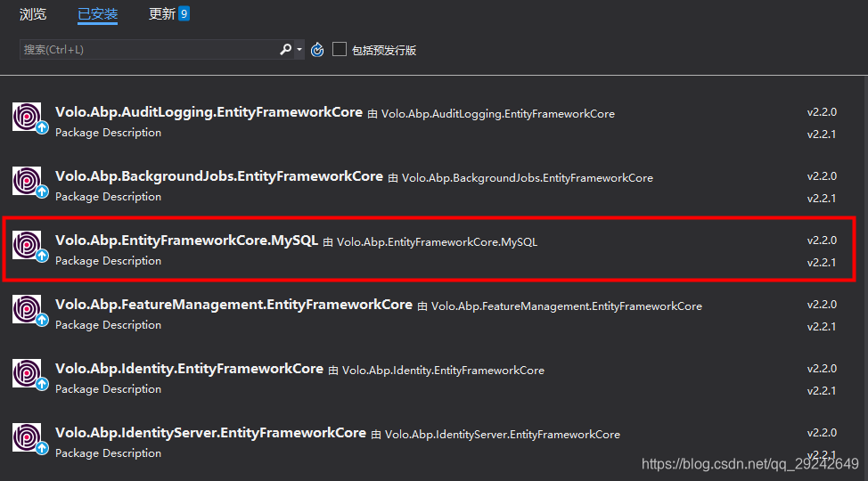This screenshot has height=481, width=868.
Task: Click the v2.2.1 version of AuditLogging package
Action: (x=822, y=135)
